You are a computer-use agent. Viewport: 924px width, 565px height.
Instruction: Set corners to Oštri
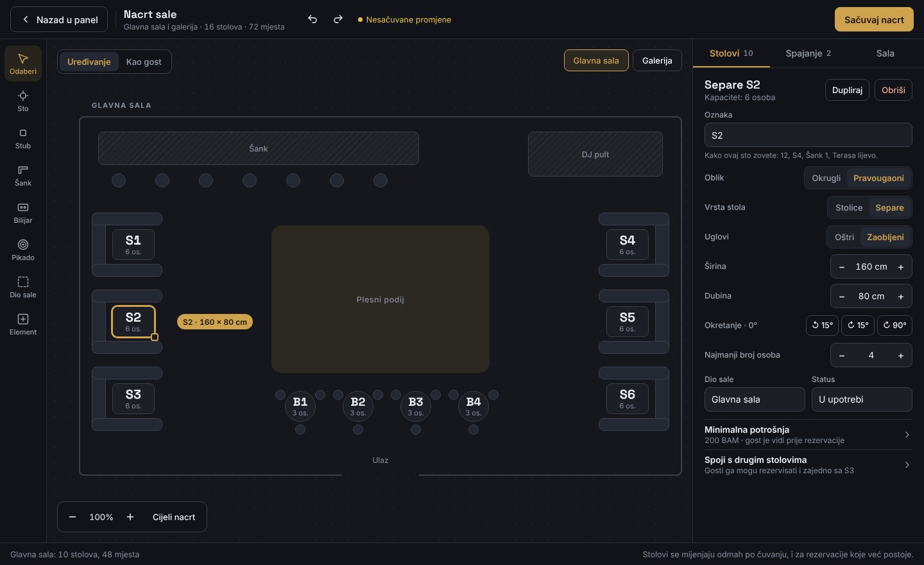[844, 237]
